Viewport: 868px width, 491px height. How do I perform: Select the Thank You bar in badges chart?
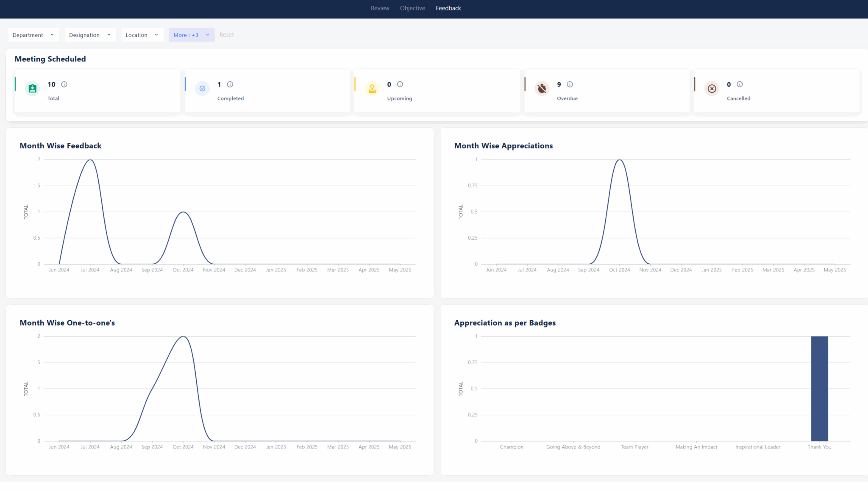click(x=819, y=389)
